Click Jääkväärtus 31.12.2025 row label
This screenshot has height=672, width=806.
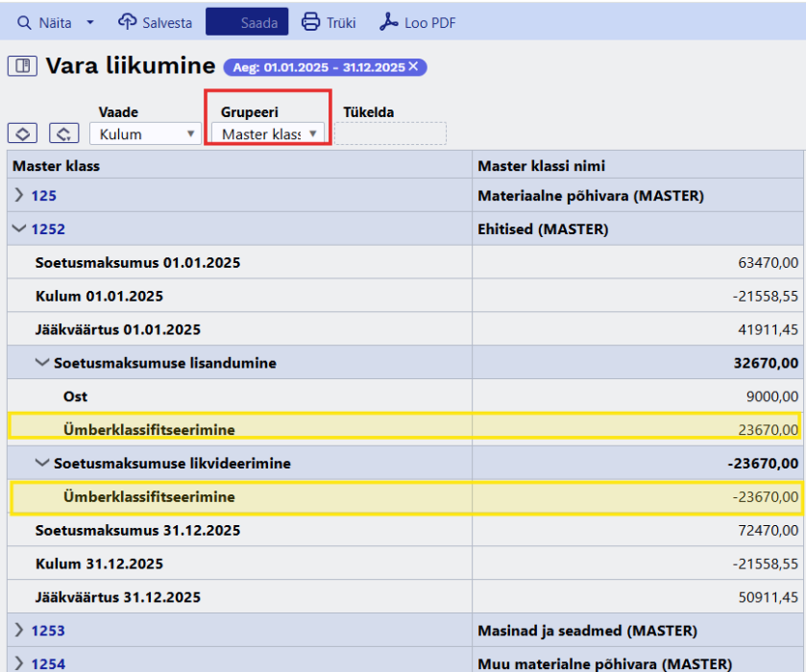pos(118,597)
